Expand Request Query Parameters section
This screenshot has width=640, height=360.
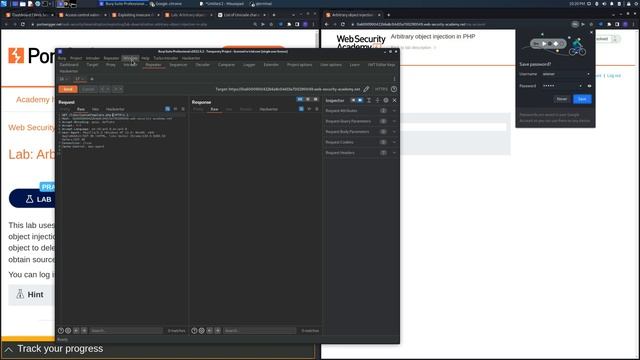click(x=361, y=121)
